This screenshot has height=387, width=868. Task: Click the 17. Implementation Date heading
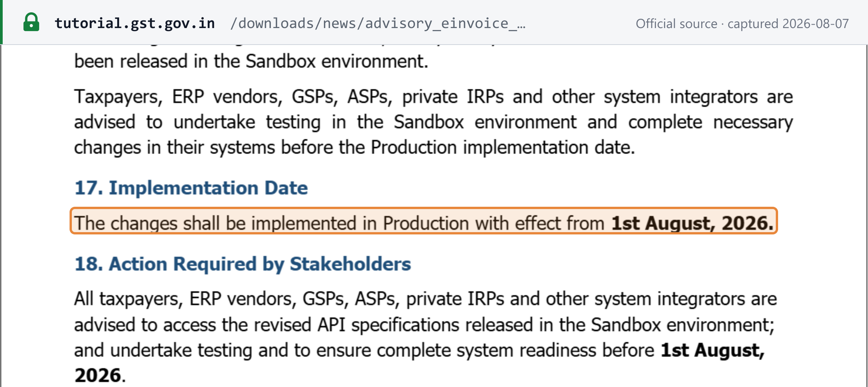click(x=191, y=188)
